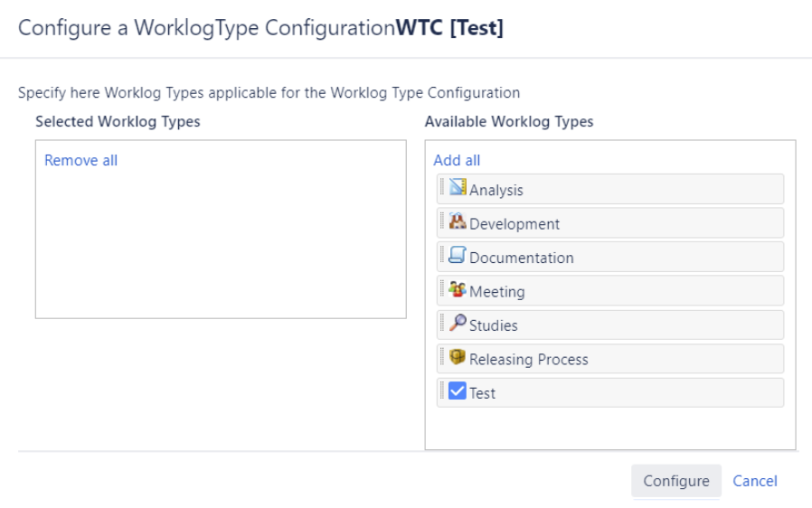The image size is (812, 508).
Task: Click the drag handle next to Meeting
Action: pos(442,290)
